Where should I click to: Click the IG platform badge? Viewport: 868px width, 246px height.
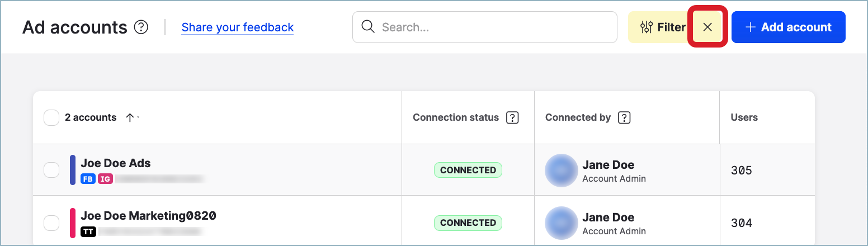[x=105, y=179]
